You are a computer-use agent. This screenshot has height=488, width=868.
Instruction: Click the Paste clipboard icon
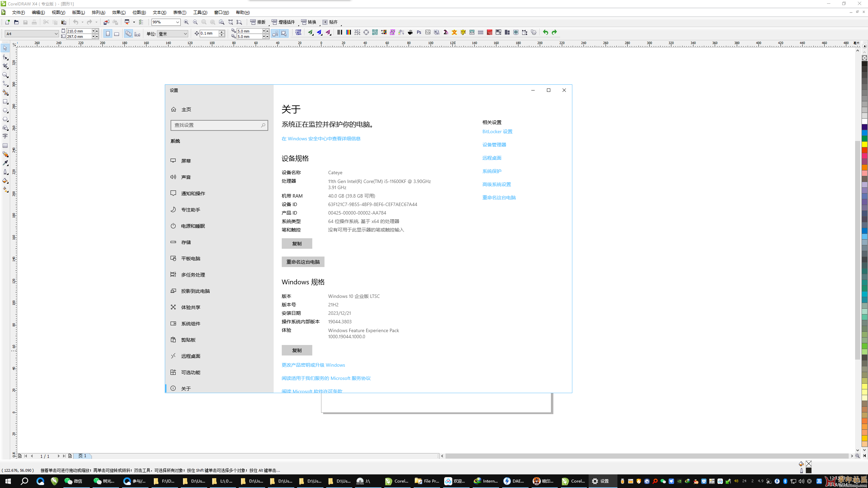(x=63, y=22)
